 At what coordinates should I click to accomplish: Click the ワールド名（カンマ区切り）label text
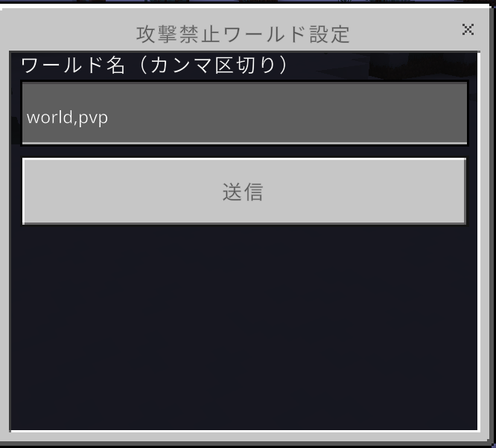point(155,65)
